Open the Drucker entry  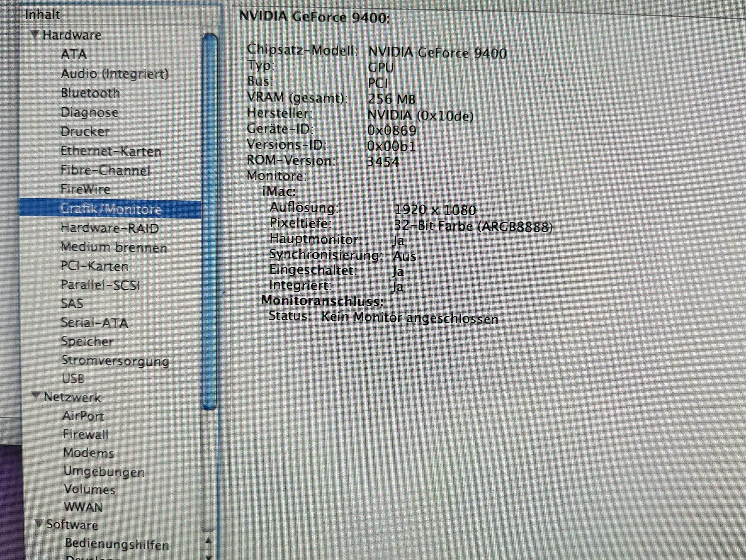tap(85, 131)
